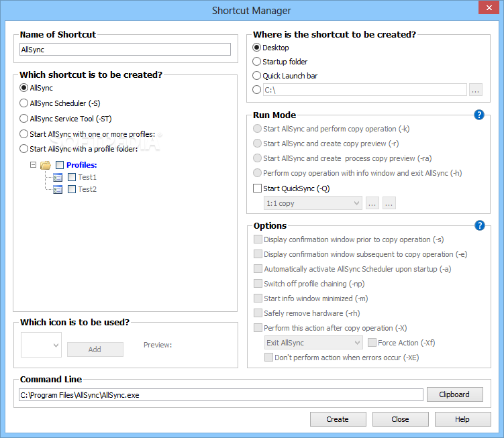Open the 1:1 copy dropdown
504x438 pixels.
pos(313,203)
